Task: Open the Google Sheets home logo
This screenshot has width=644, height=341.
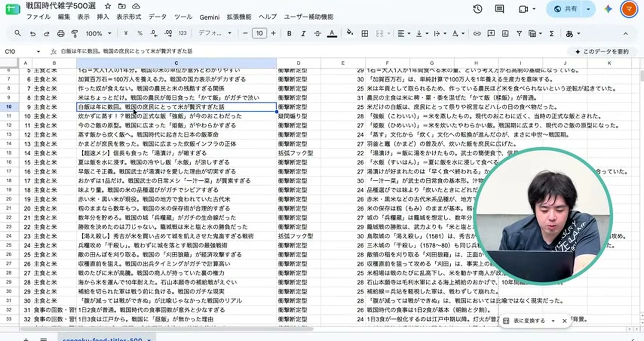Action: point(14,10)
